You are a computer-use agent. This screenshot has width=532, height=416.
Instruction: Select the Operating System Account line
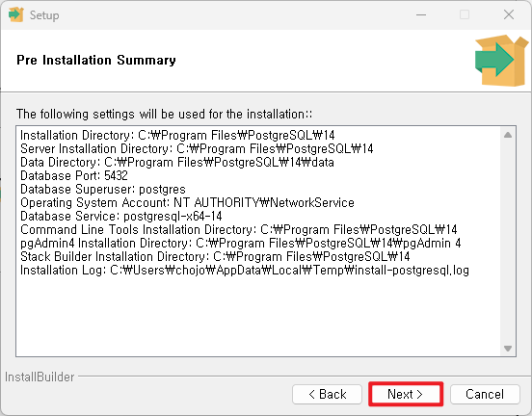coord(187,203)
